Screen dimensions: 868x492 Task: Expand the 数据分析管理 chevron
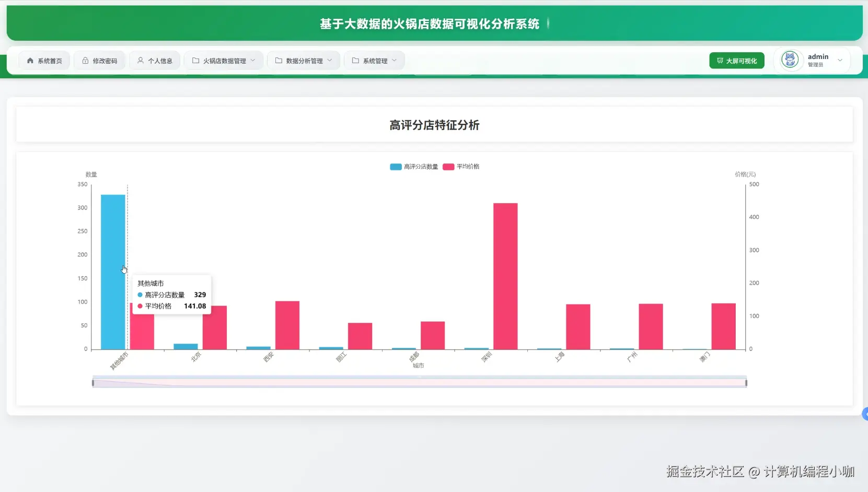(x=330, y=61)
